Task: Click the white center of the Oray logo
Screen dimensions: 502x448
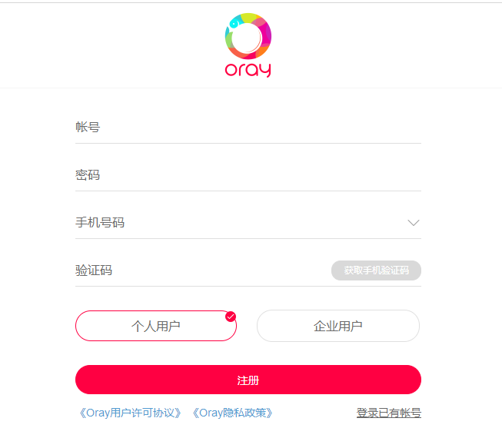Action: click(x=248, y=37)
